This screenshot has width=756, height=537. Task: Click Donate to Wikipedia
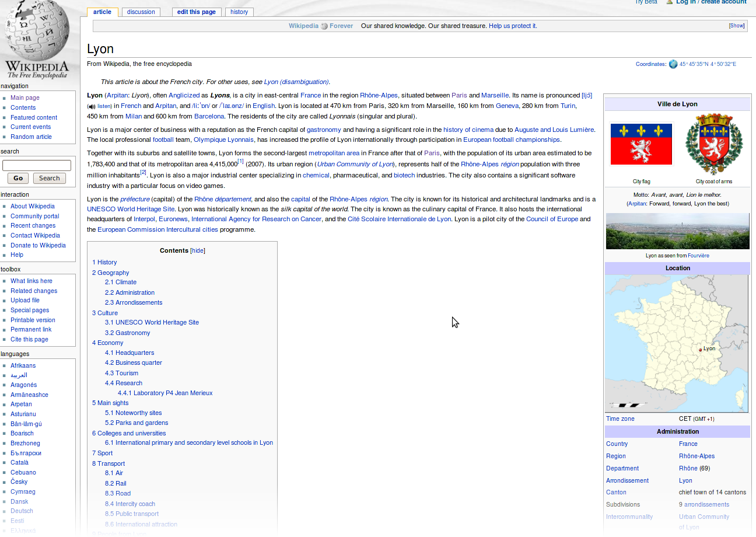point(38,245)
